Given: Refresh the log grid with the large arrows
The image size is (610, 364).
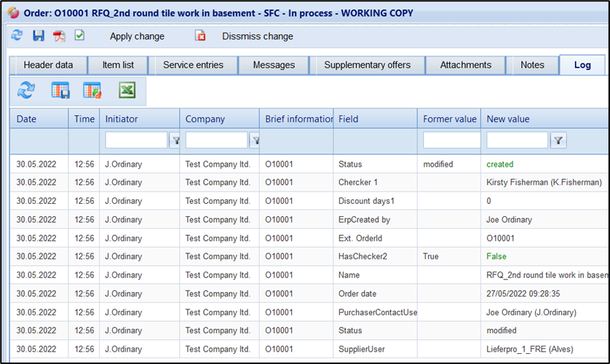Looking at the screenshot, I should [26, 90].
